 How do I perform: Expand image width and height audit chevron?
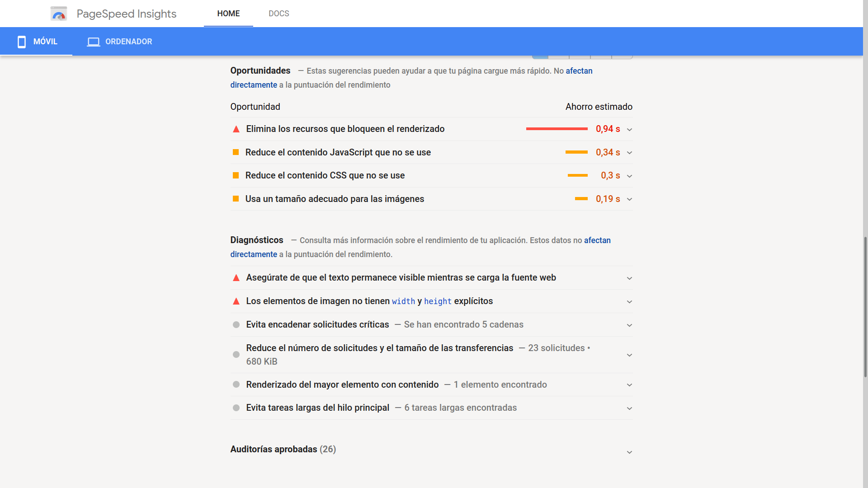629,302
